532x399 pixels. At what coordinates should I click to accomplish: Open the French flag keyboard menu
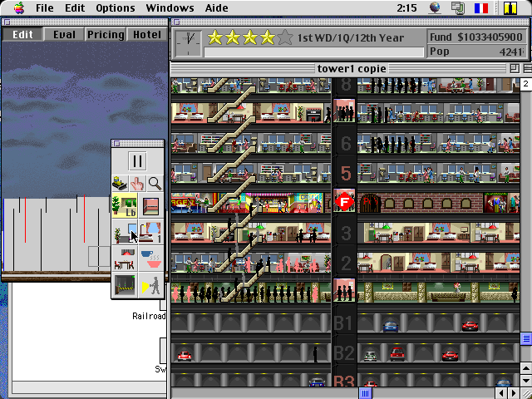click(481, 7)
